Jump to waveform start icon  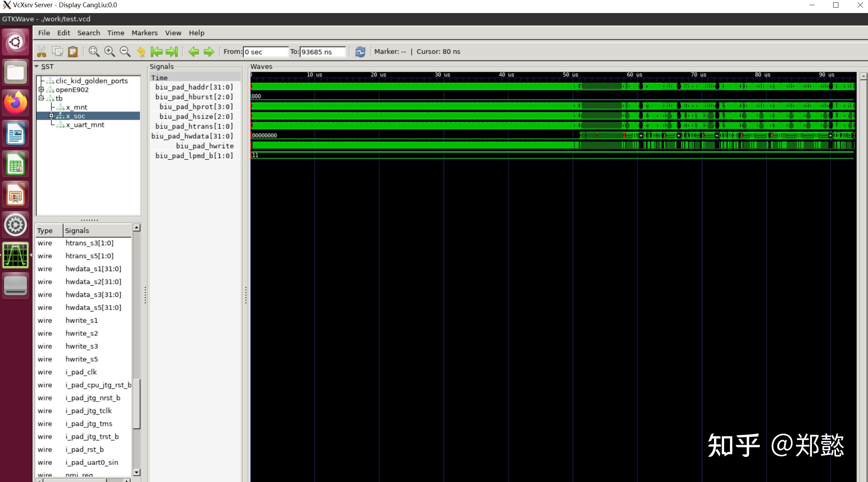pyautogui.click(x=157, y=52)
